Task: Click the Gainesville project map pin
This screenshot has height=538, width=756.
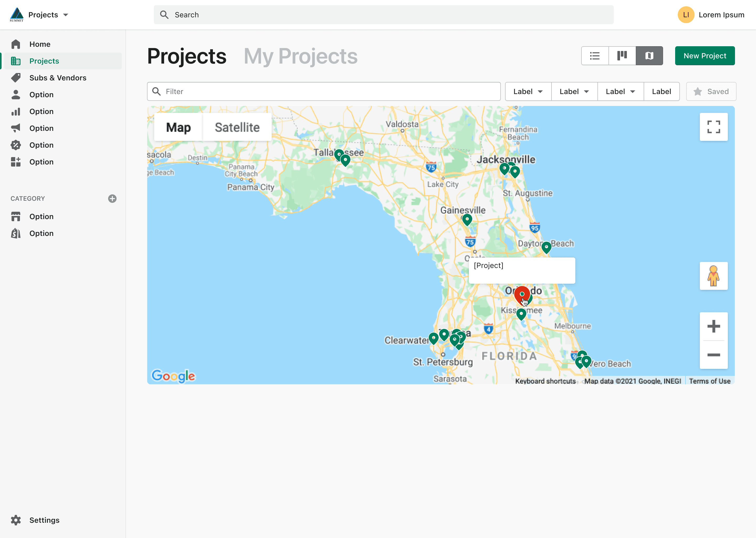Action: pos(467,219)
